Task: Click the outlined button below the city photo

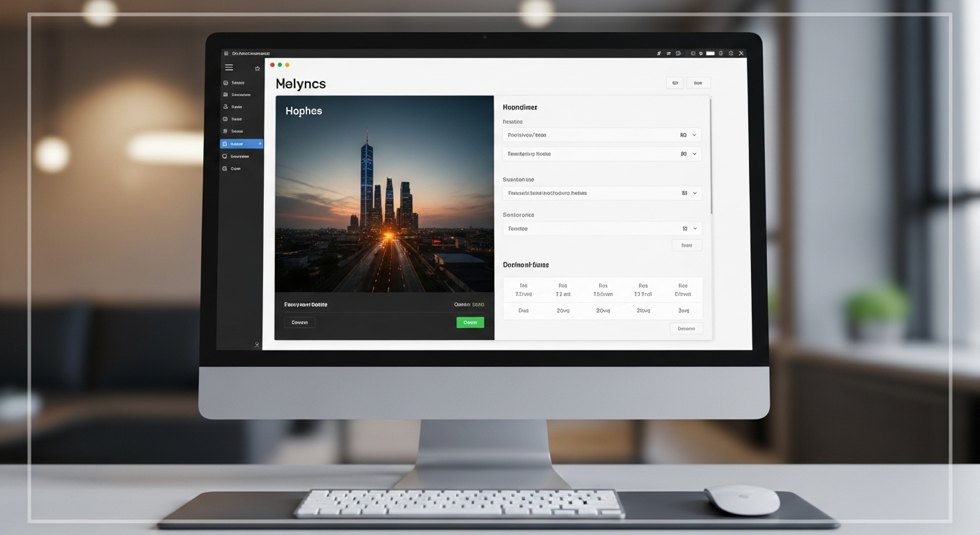Action: coord(299,323)
